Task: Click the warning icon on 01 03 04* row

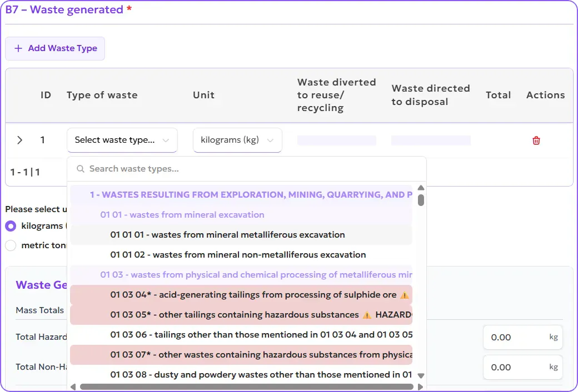Action: coord(405,295)
